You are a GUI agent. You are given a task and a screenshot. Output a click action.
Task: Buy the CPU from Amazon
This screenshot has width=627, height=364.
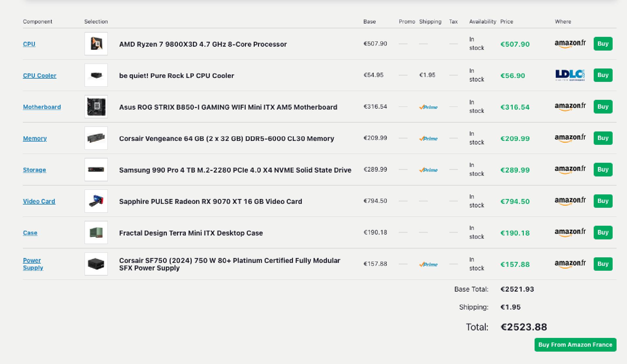coord(603,44)
